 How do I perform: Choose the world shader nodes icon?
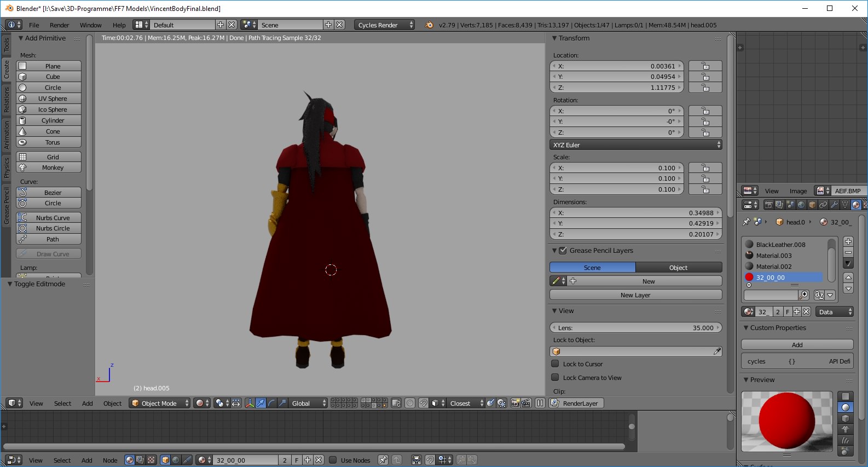(176, 460)
